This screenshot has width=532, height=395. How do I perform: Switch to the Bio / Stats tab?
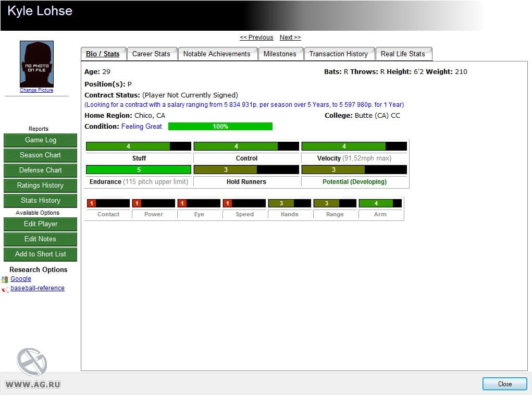tap(103, 54)
